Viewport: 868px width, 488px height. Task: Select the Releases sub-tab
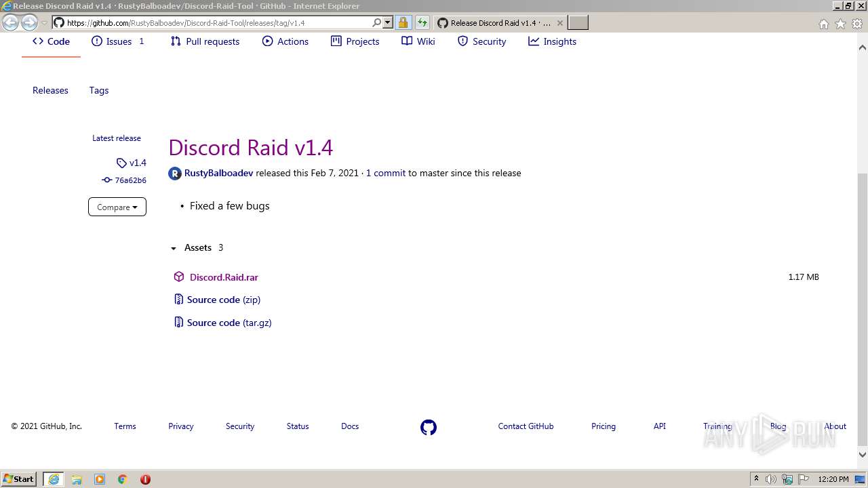pyautogui.click(x=50, y=90)
